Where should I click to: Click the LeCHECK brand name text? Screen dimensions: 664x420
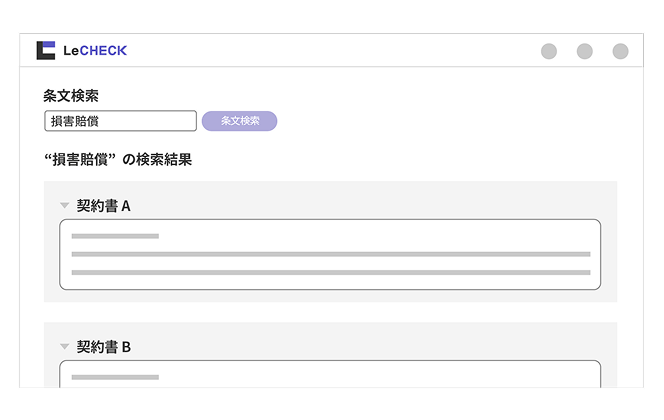(95, 50)
